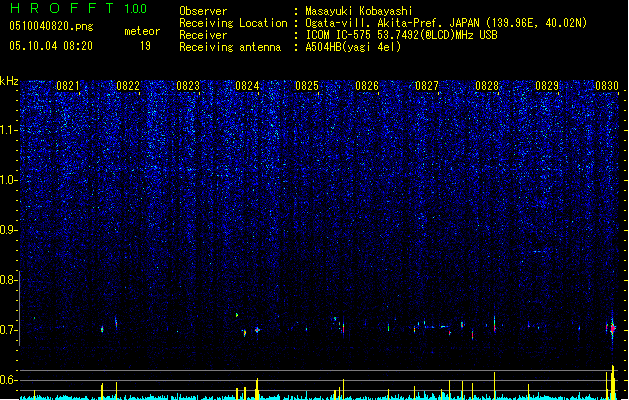This screenshot has width=629, height=400.
Task: Click the kHz axis unit label
Action: [9, 81]
